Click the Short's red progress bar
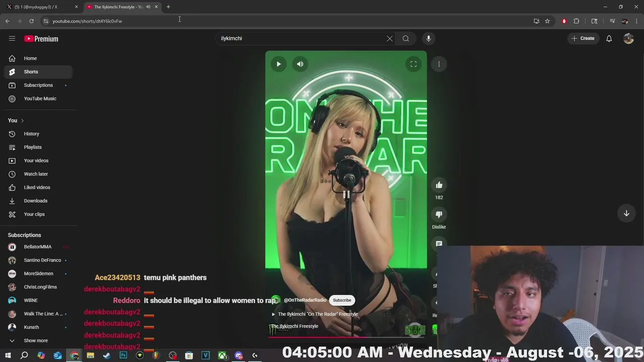 click(346, 337)
